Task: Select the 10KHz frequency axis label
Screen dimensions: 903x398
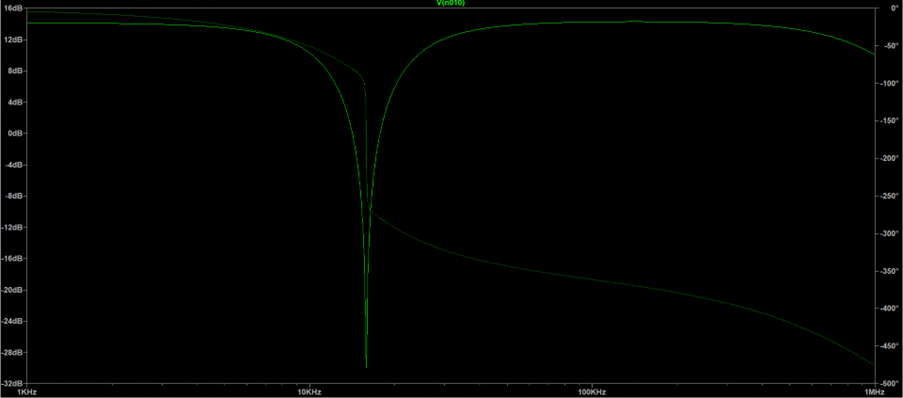Action: pos(309,392)
